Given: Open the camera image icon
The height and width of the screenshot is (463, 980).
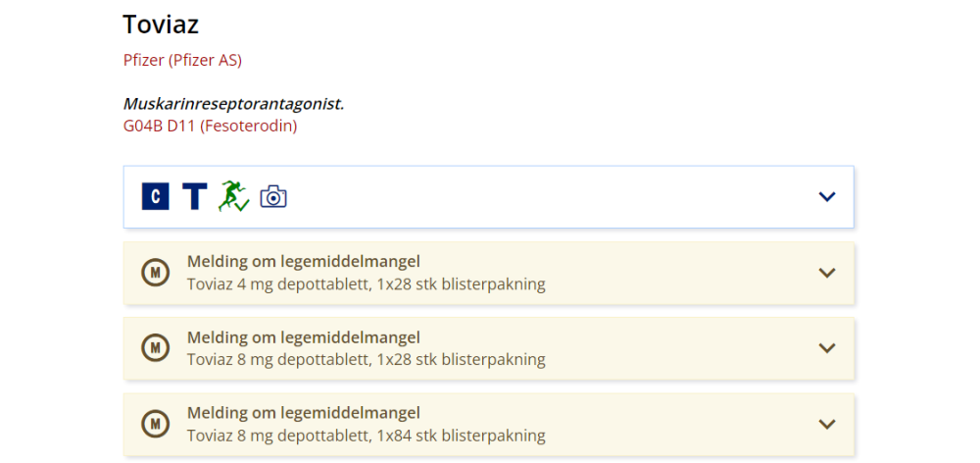Looking at the screenshot, I should 273,196.
